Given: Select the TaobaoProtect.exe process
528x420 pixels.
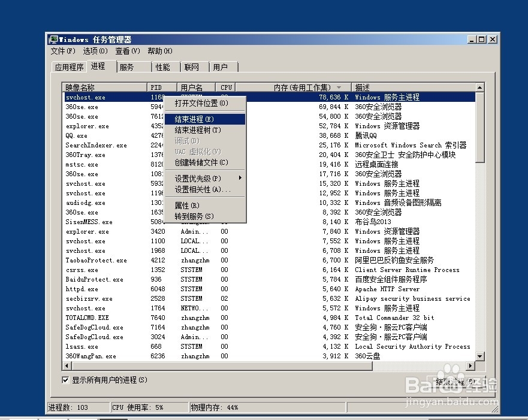Looking at the screenshot, I should tap(269, 260).
